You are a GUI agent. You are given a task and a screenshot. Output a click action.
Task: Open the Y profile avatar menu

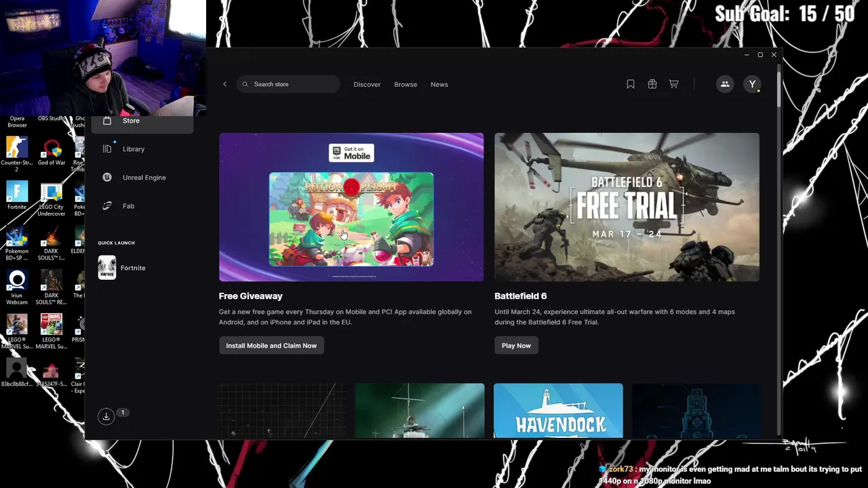752,84
